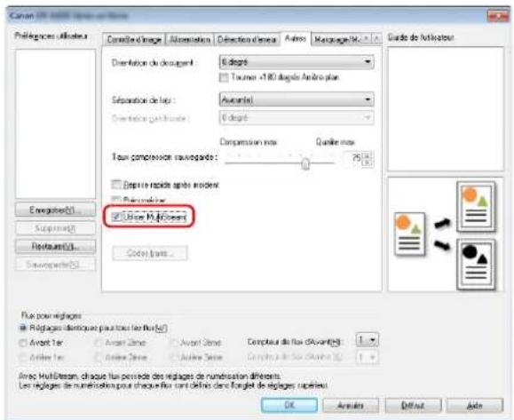Open the Séparation de lots dropdown
This screenshot has height=420, width=514.
(x=297, y=99)
